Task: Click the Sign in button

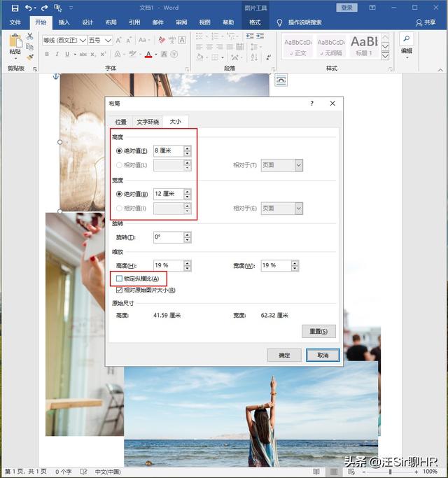Action: coord(346,8)
